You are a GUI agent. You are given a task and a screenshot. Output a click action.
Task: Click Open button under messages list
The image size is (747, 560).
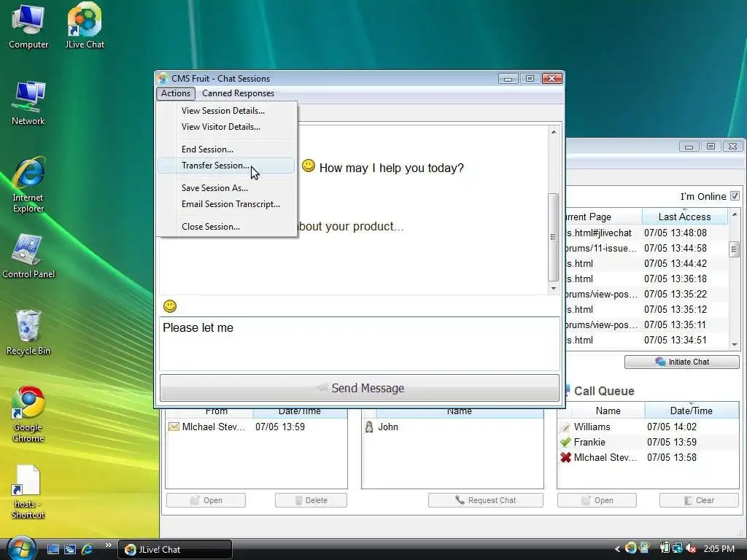(x=206, y=500)
